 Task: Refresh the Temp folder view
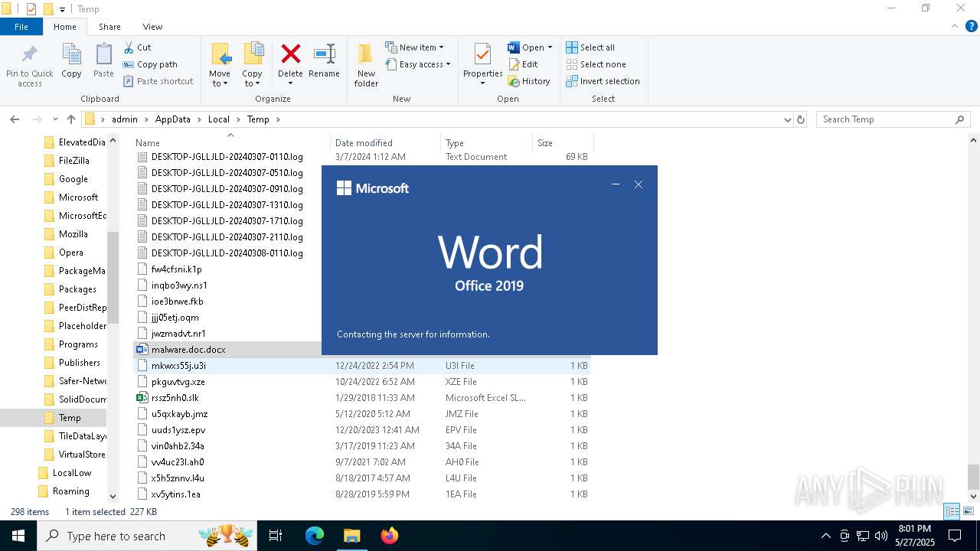click(801, 119)
